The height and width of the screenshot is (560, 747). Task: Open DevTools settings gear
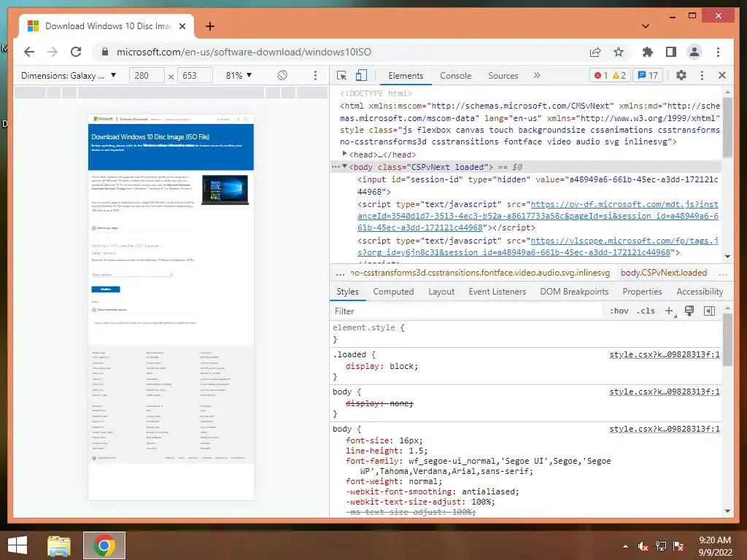681,75
